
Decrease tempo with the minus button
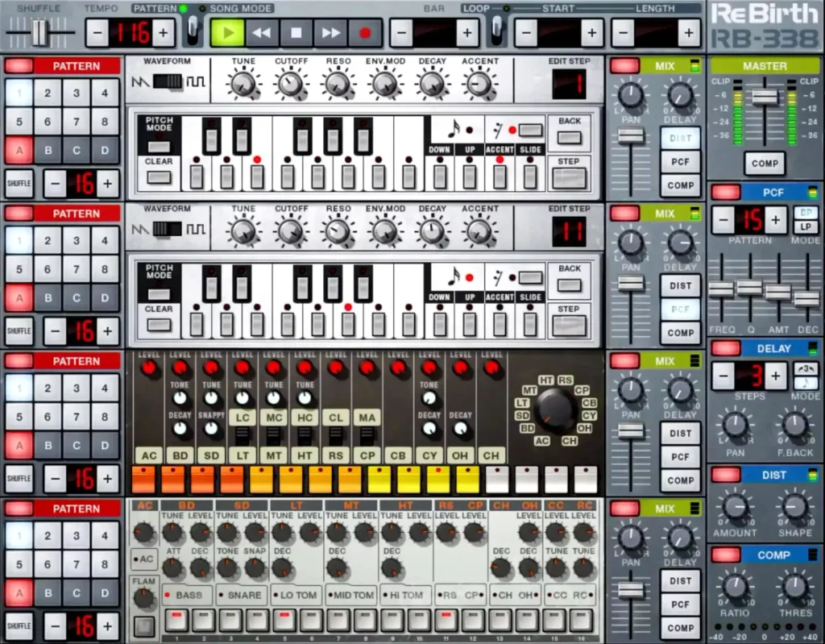[97, 33]
